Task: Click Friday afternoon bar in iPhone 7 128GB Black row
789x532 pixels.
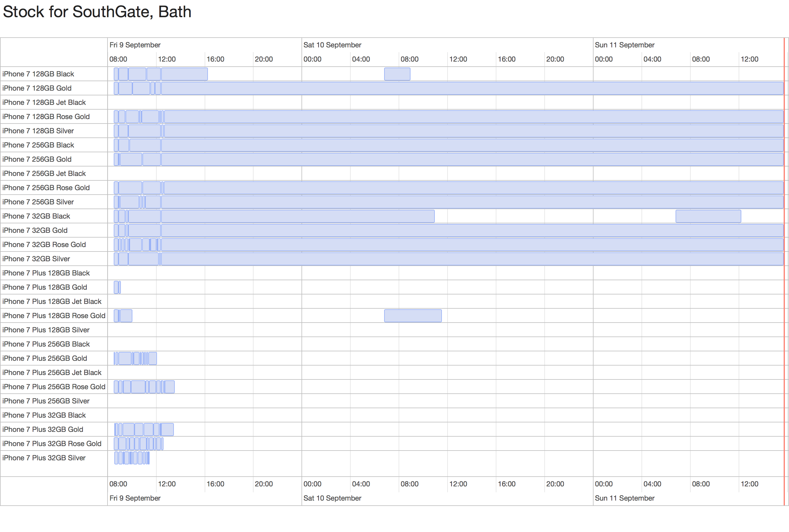Action: (x=184, y=74)
